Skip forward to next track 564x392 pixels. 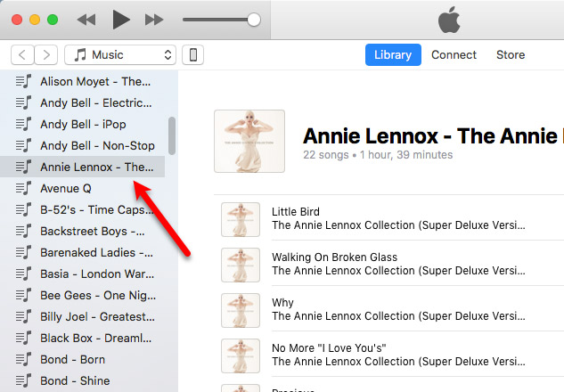[154, 19]
